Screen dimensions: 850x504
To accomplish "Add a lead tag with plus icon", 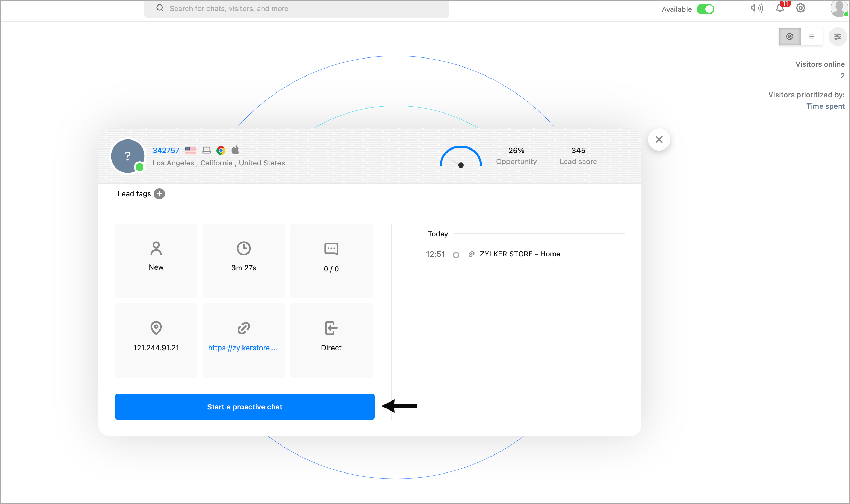I will click(159, 194).
